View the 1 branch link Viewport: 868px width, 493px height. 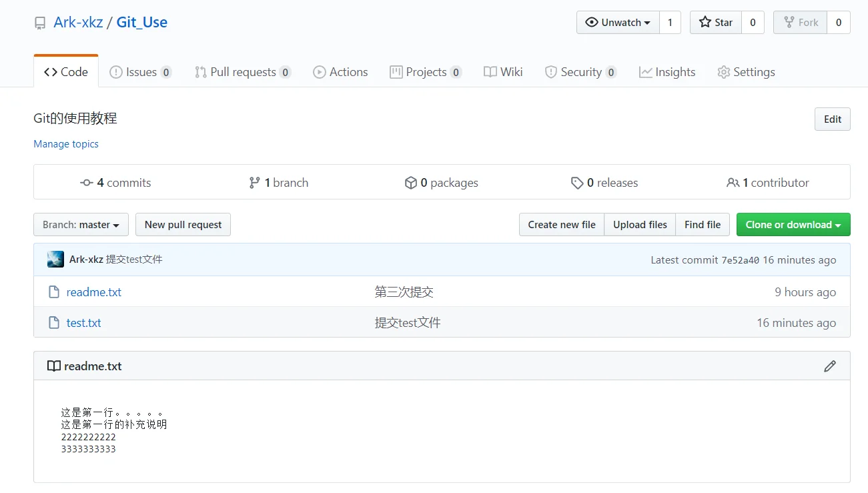[x=279, y=183]
